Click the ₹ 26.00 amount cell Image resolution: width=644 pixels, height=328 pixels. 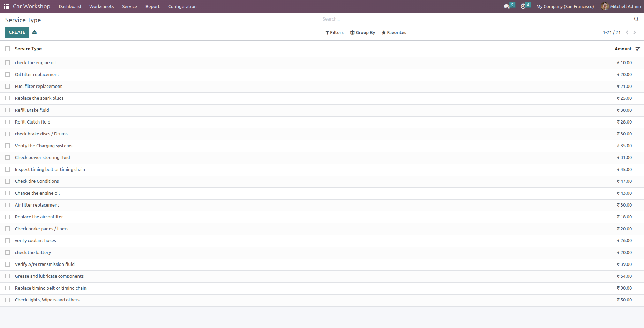(x=624, y=241)
